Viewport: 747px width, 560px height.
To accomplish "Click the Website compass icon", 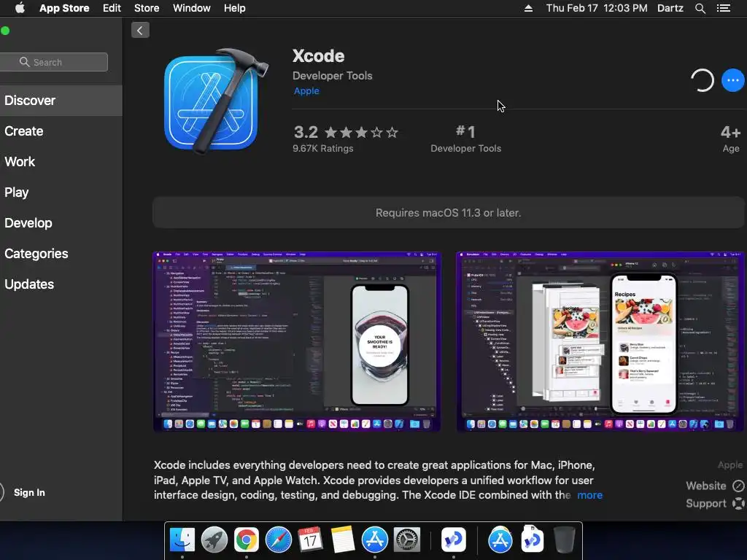I will tap(738, 486).
